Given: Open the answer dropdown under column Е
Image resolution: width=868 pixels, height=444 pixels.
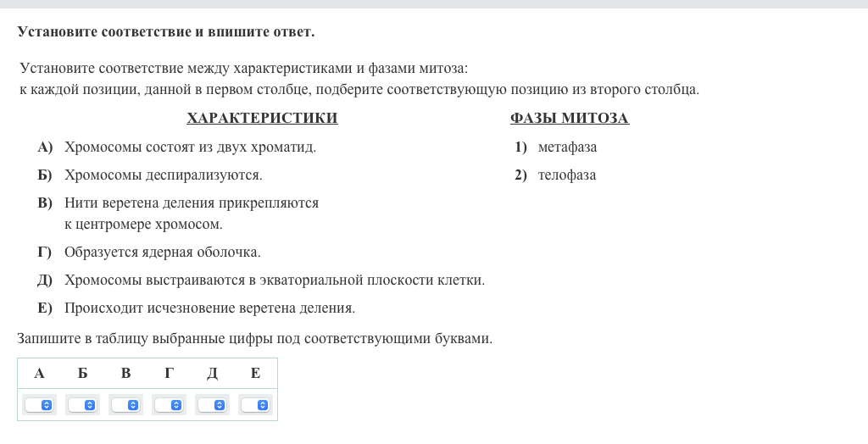Looking at the screenshot, I should click(x=255, y=405).
